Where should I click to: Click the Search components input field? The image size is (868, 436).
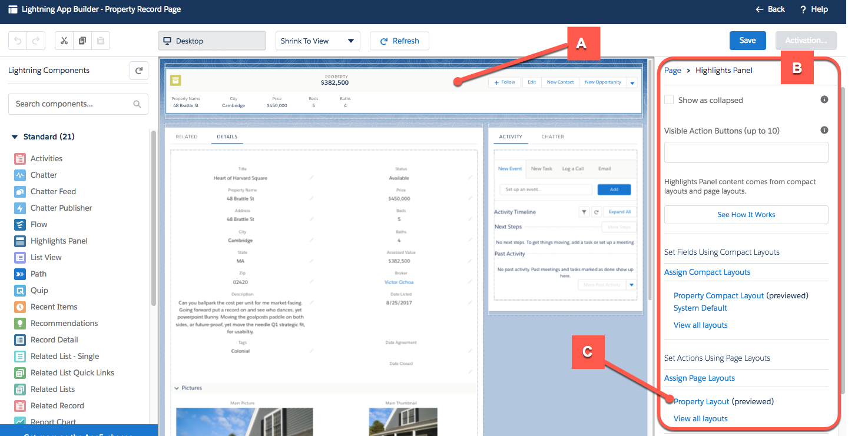click(x=78, y=104)
